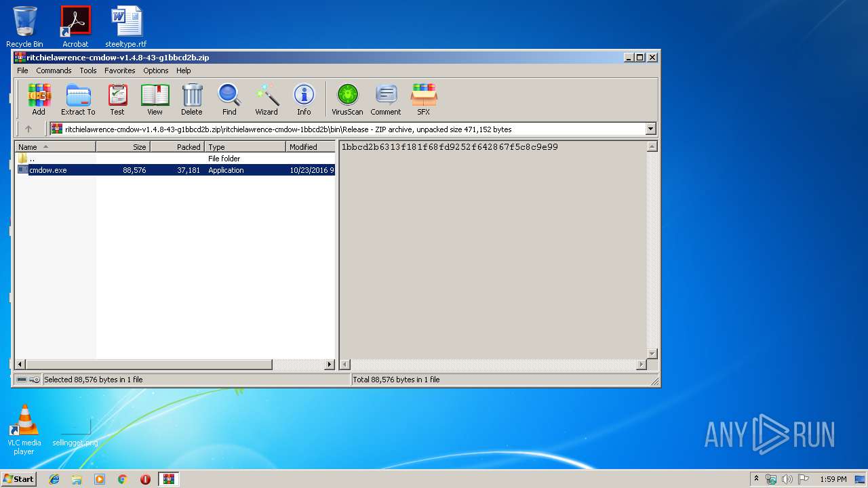Sort file list by Size column
868x488 pixels.
tap(123, 146)
